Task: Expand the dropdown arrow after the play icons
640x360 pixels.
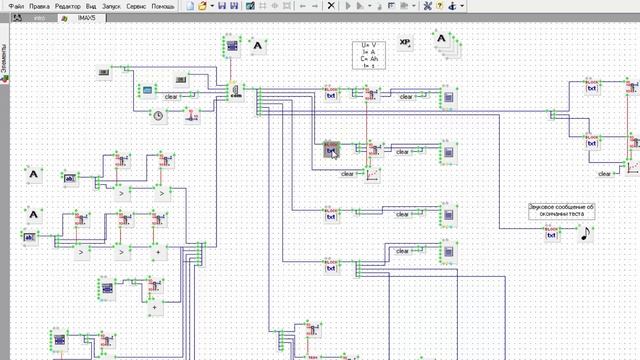Action: point(369,6)
